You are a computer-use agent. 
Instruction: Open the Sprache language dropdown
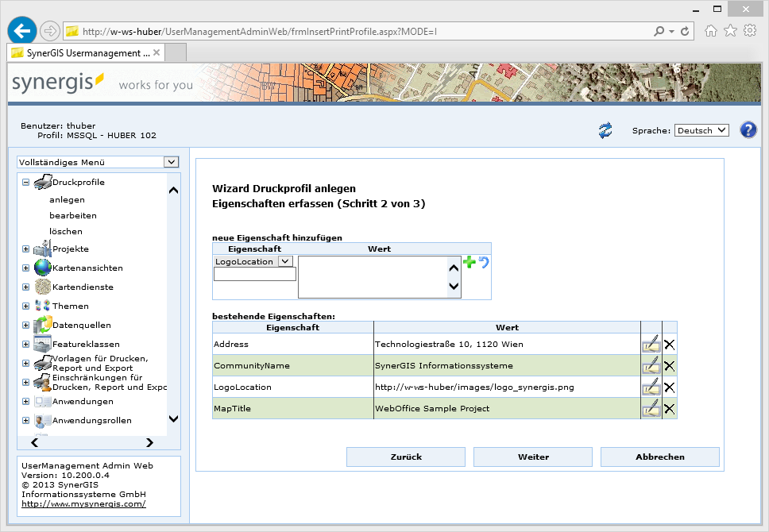pyautogui.click(x=701, y=130)
